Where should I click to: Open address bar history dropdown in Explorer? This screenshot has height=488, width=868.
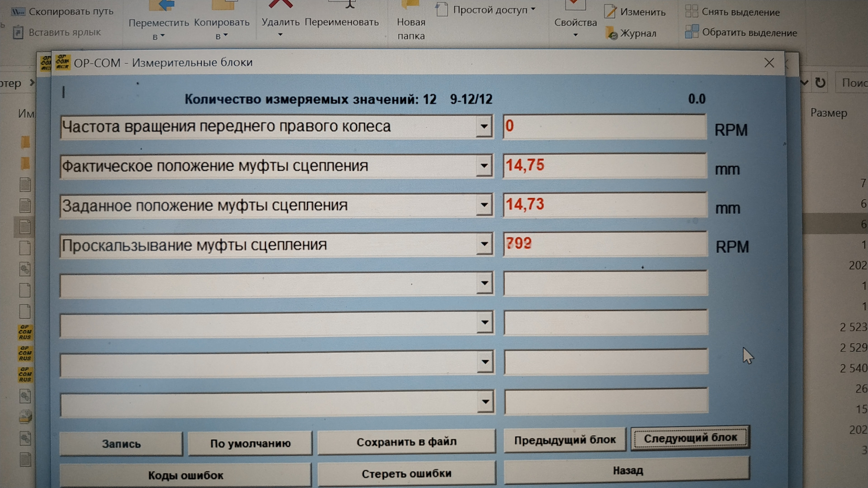[804, 83]
